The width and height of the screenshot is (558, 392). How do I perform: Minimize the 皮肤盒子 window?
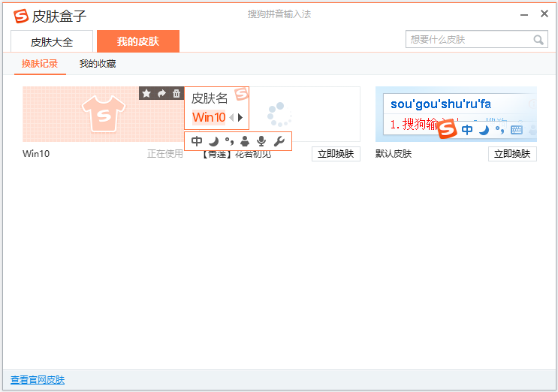point(524,14)
